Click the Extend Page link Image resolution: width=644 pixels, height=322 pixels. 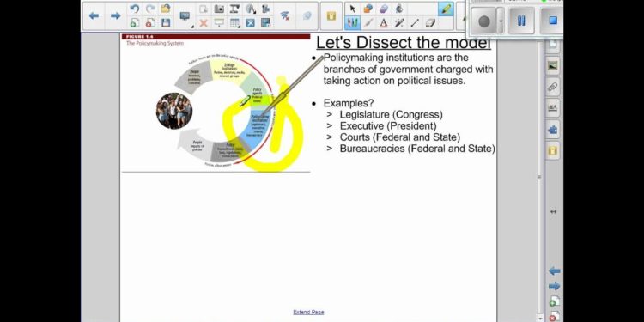pyautogui.click(x=308, y=313)
